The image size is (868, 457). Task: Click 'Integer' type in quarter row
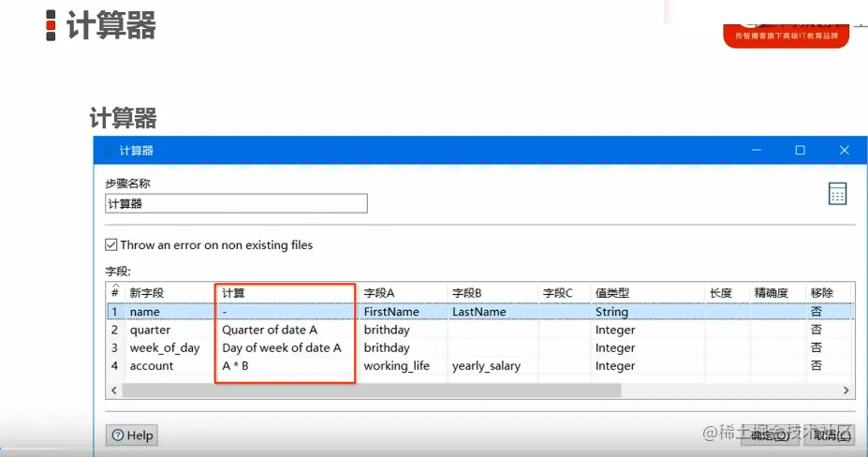615,331
